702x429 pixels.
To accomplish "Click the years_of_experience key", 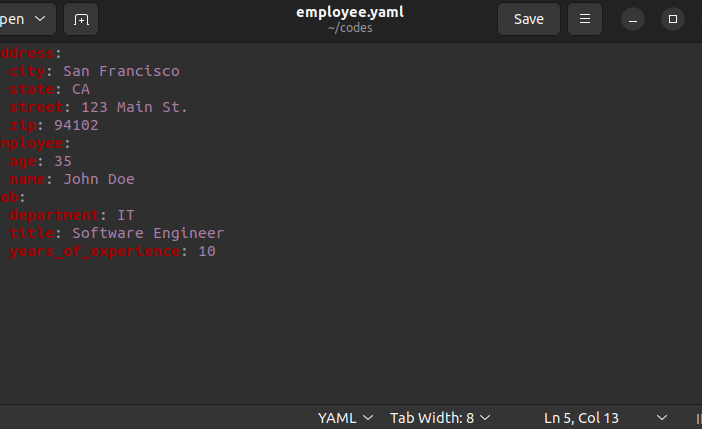I will (x=95, y=252).
